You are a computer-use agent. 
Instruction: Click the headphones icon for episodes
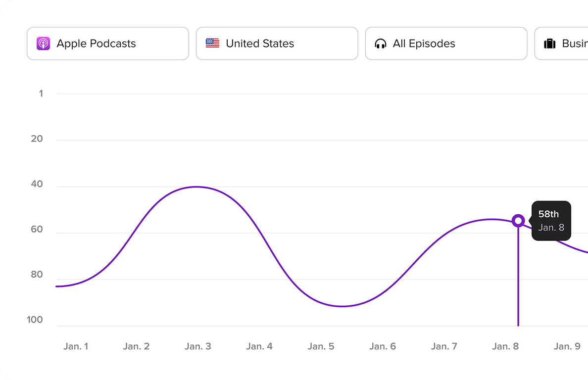click(x=381, y=44)
